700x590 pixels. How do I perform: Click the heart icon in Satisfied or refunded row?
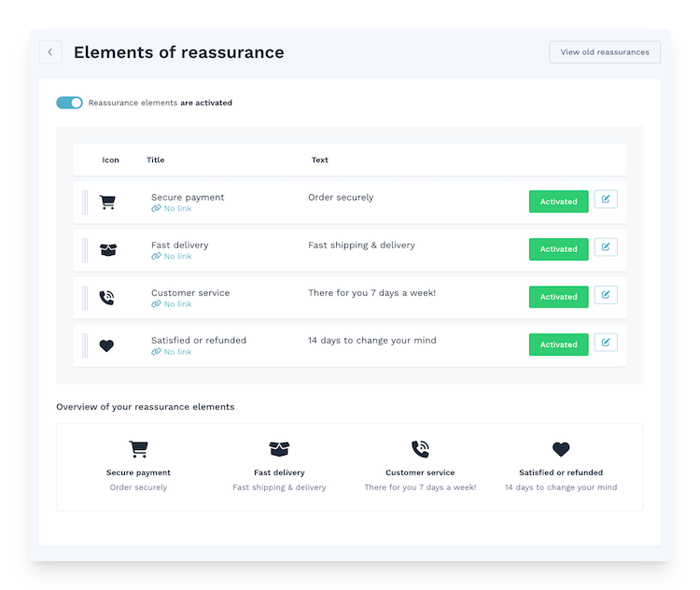click(x=107, y=345)
